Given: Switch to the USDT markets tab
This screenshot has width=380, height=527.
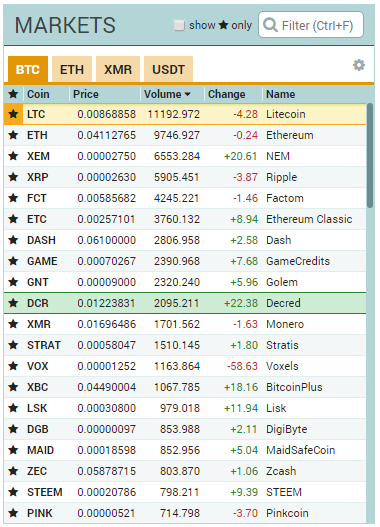Looking at the screenshot, I should pos(168,69).
